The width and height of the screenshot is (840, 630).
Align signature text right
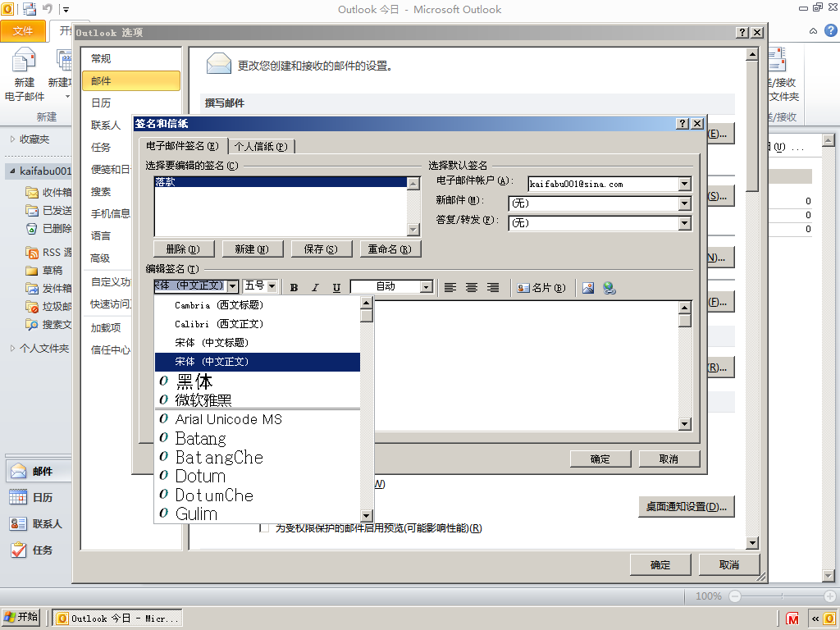click(x=493, y=288)
